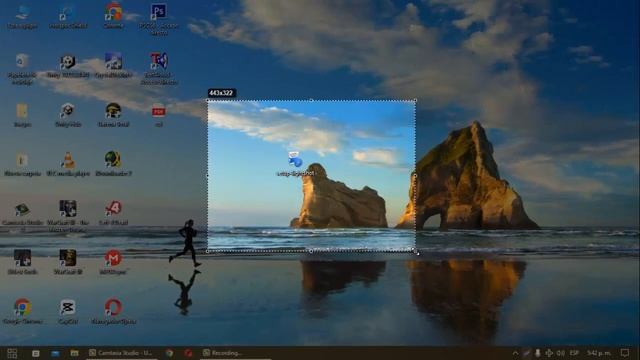Open File Explorer from the taskbar

click(74, 353)
